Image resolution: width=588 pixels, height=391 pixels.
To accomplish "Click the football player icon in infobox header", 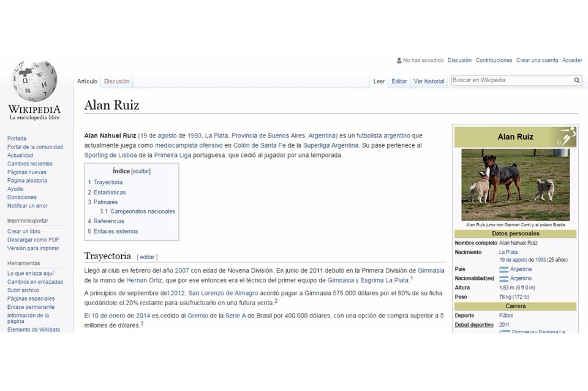I will click(x=565, y=137).
